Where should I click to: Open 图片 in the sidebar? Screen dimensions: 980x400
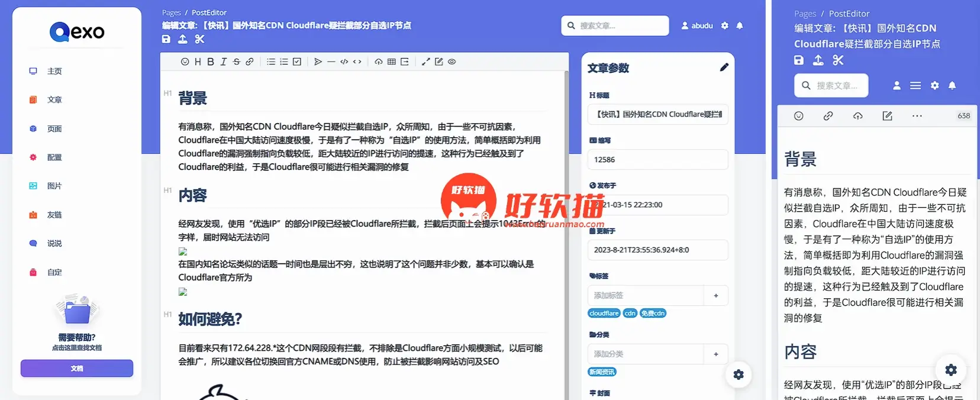pos(54,186)
